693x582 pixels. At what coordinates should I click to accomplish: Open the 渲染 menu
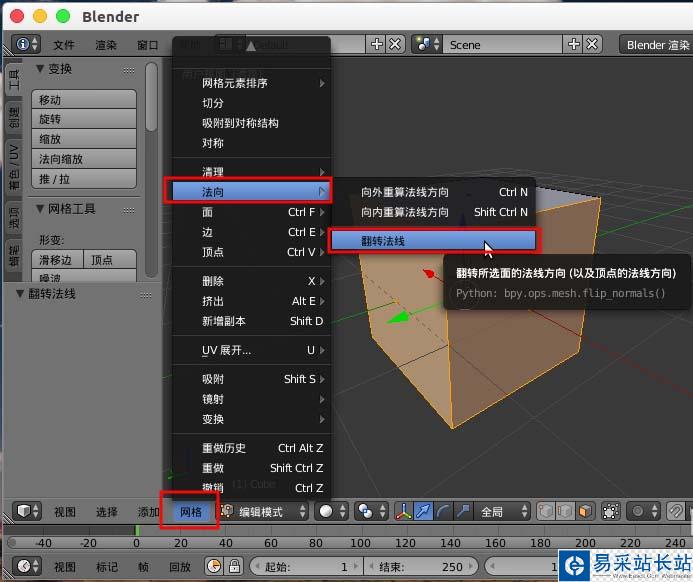coord(106,45)
